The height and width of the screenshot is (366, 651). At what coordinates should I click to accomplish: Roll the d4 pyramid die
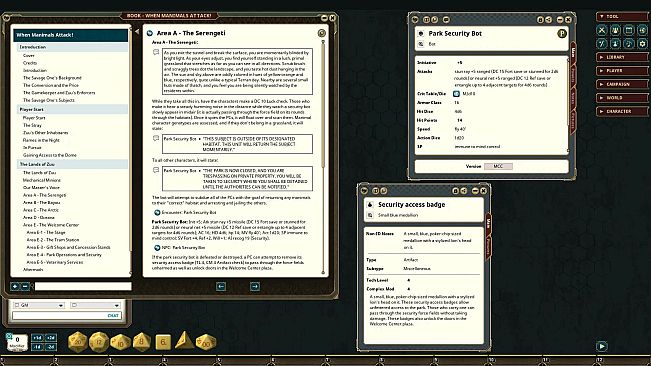click(184, 340)
